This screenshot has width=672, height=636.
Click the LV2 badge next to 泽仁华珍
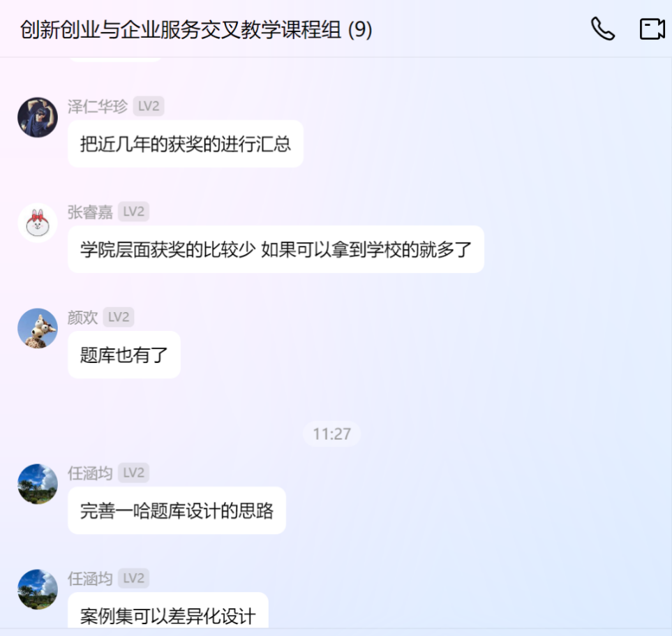click(x=148, y=106)
